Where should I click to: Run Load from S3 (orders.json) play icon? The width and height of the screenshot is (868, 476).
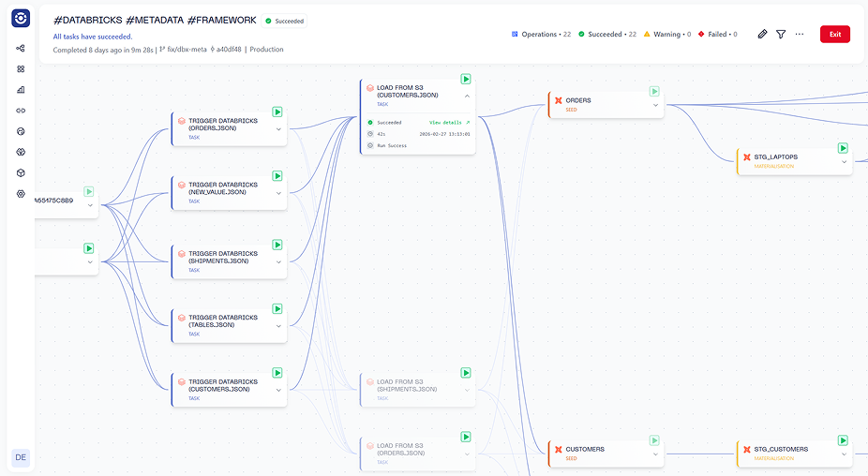466,438
